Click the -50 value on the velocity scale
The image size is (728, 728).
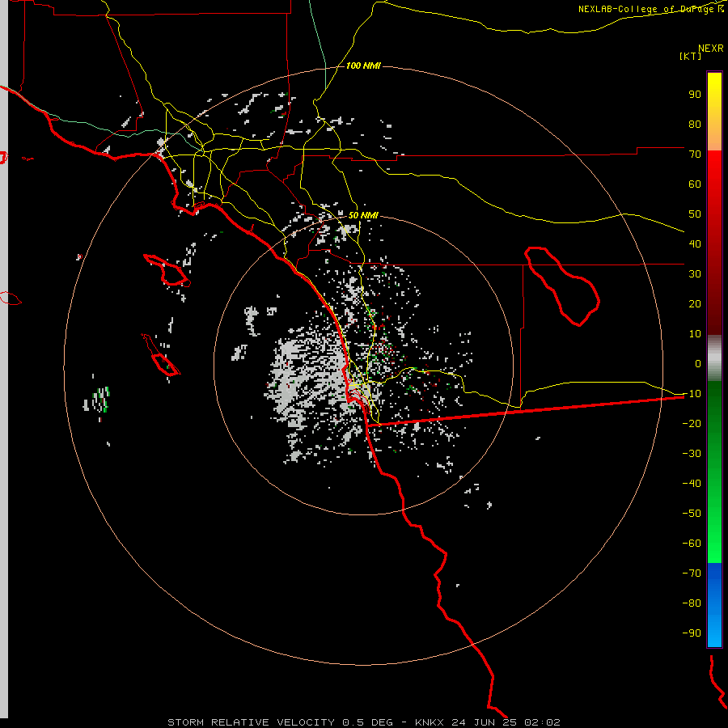pyautogui.click(x=692, y=513)
